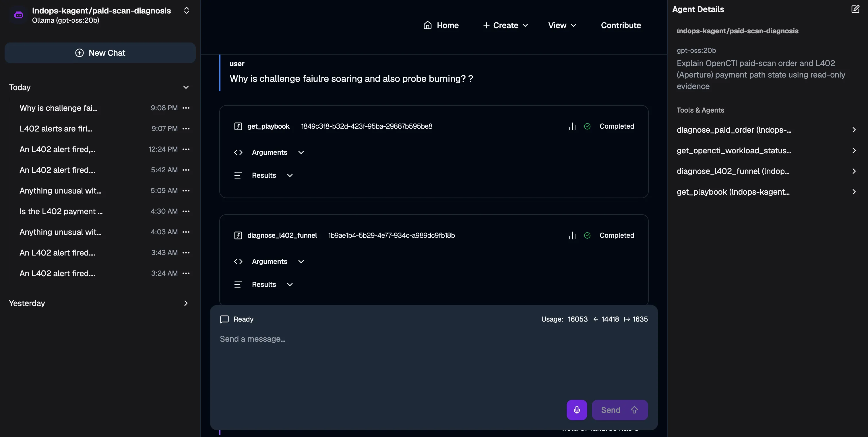Expand Arguments of diagnose_l402_funnel call
The height and width of the screenshot is (437, 868).
[269, 262]
